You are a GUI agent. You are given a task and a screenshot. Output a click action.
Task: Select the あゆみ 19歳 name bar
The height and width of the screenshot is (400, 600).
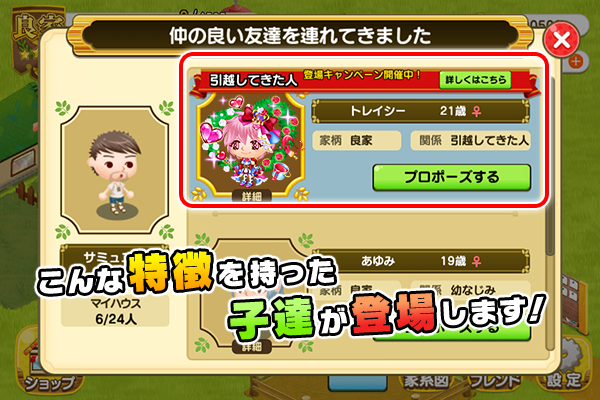coord(421,261)
